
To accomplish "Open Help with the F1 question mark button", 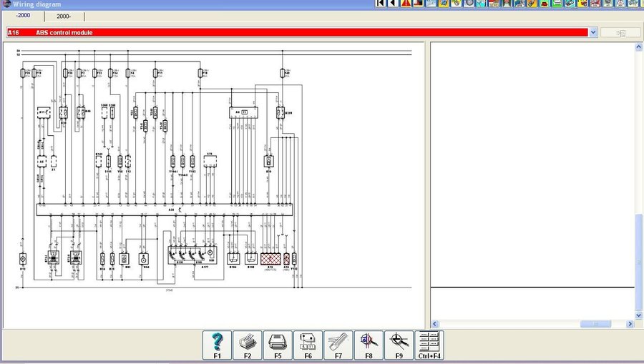I will pyautogui.click(x=217, y=344).
